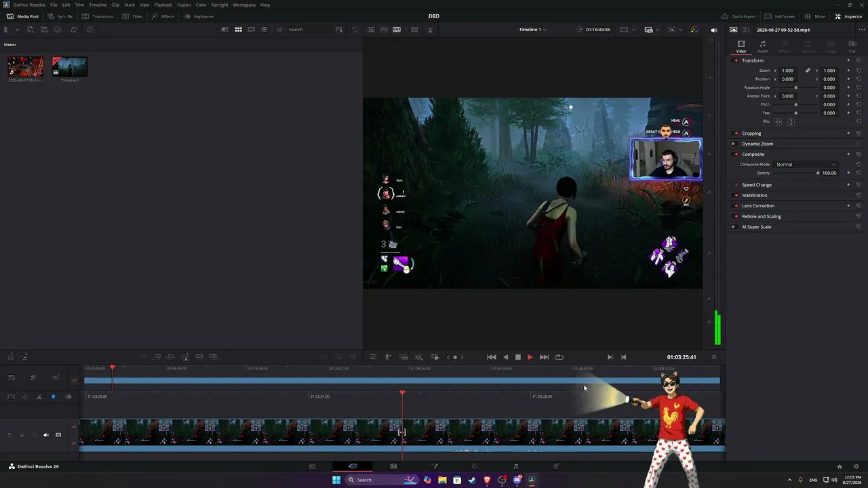Select the Video tab in Inspector
The width and height of the screenshot is (868, 488).
point(741,47)
